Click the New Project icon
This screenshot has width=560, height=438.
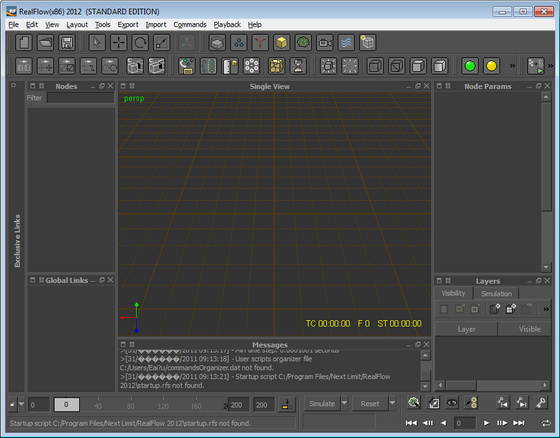[x=24, y=43]
